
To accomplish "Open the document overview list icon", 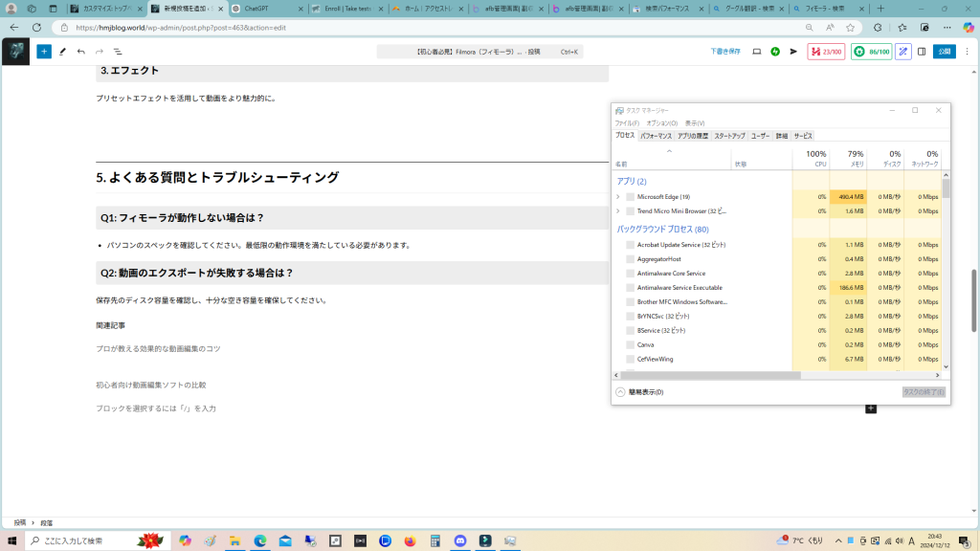I will point(118,52).
